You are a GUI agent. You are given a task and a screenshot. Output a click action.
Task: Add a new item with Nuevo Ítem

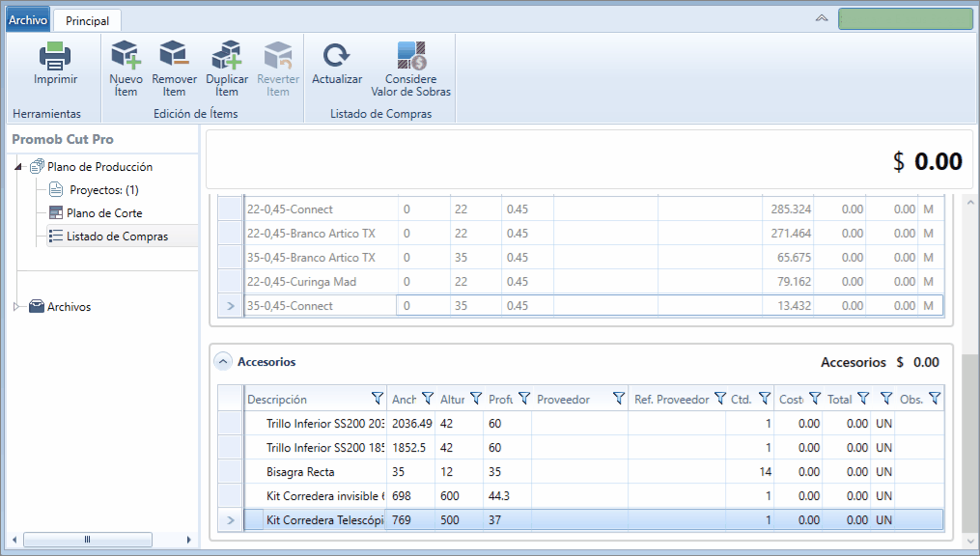(x=126, y=69)
